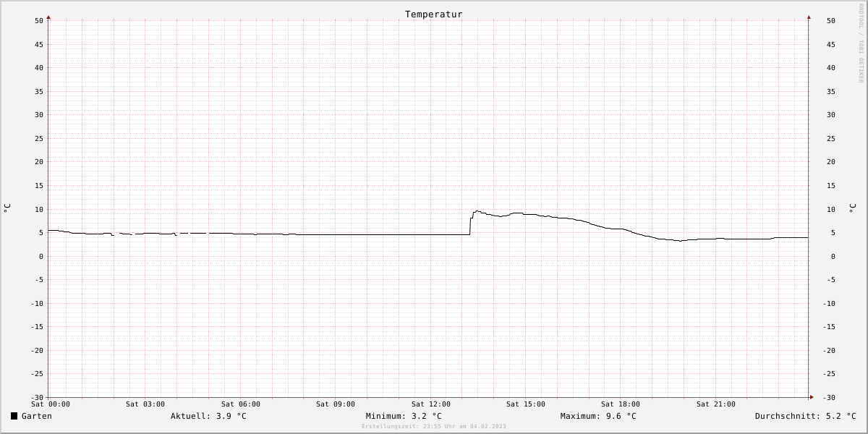Click the "Sat 06:00" time axis label
This screenshot has height=434, width=868.
tap(241, 404)
